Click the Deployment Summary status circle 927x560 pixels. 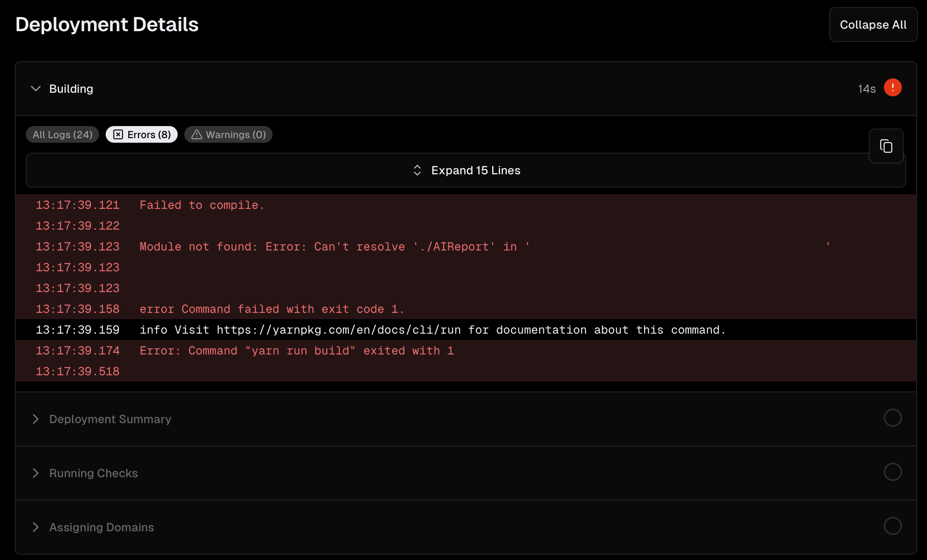pos(892,418)
